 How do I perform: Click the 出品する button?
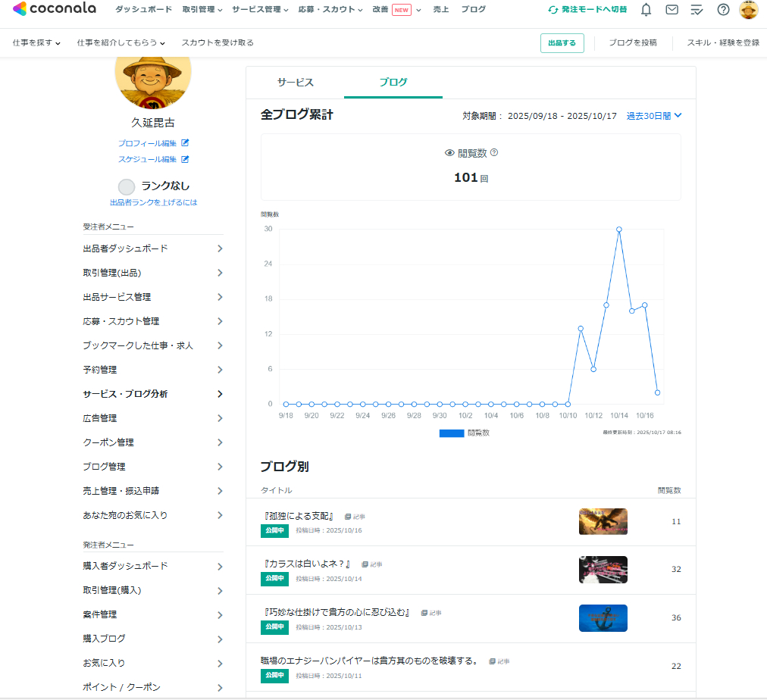[x=562, y=43]
